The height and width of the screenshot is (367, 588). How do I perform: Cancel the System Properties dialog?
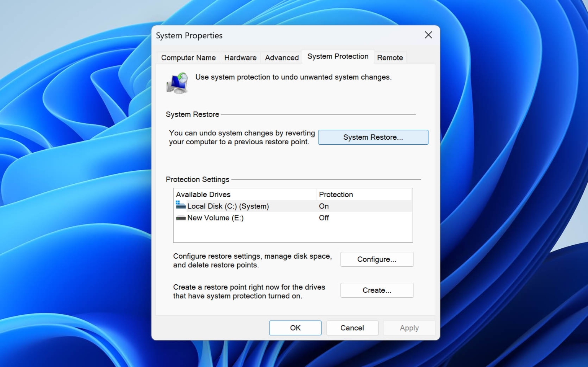click(352, 328)
